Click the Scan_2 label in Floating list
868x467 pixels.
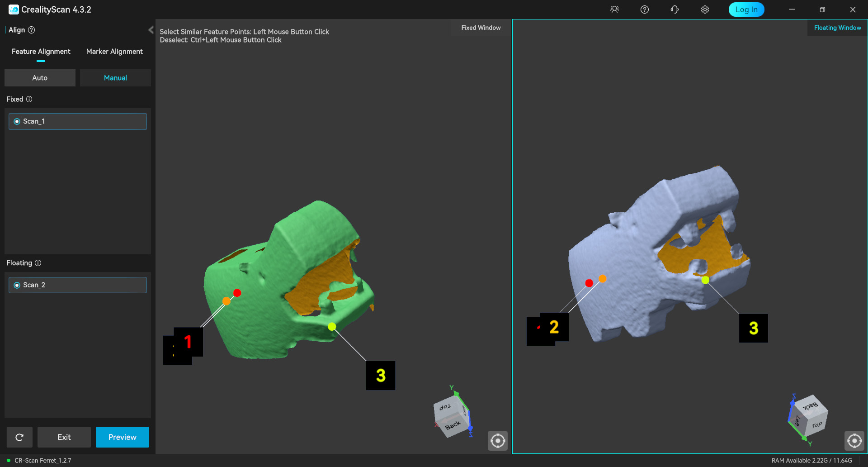(x=34, y=285)
